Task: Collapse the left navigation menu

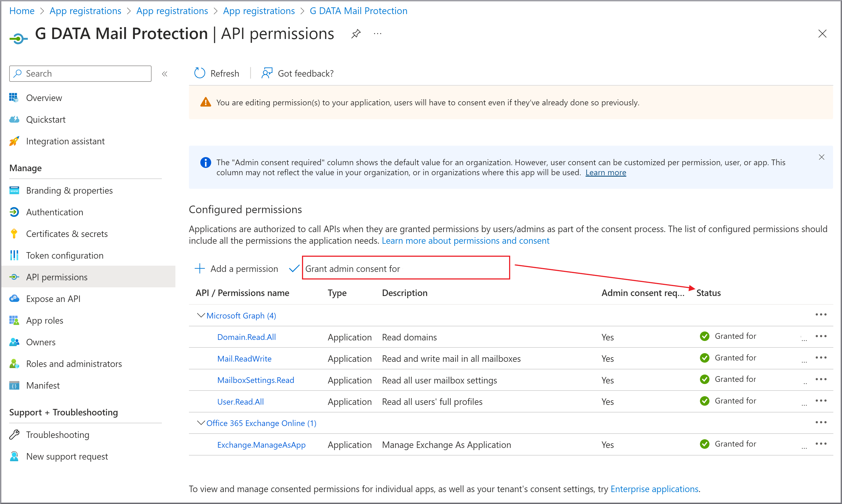Action: [165, 74]
